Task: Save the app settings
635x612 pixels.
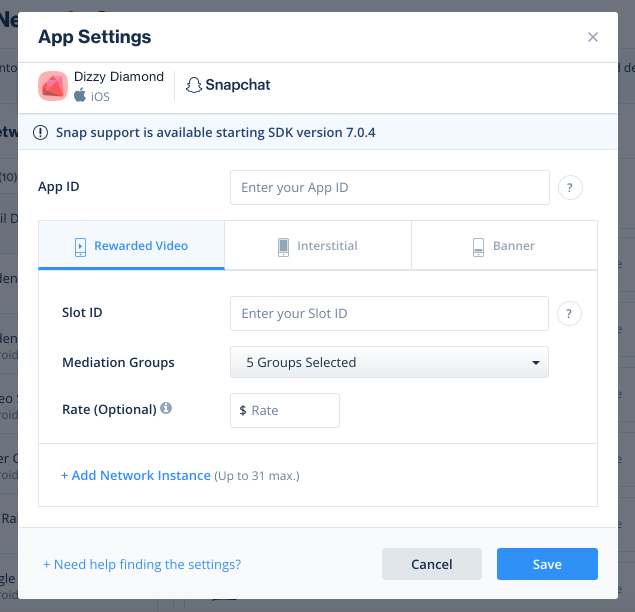Action: [x=547, y=564]
